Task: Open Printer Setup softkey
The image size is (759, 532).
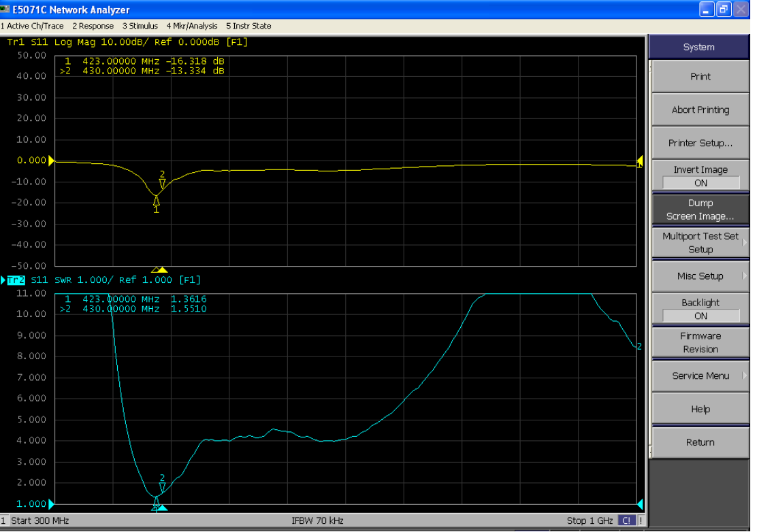Action: 700,143
